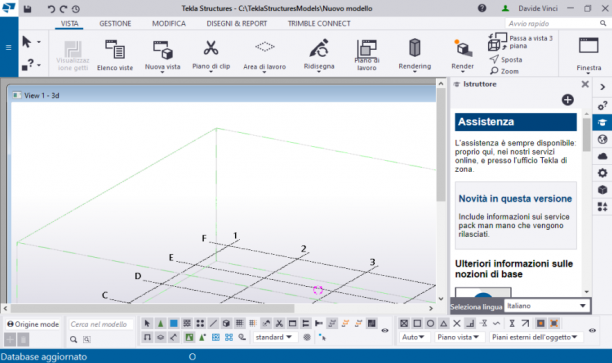Select the Zoom magnifier tool
Screen dimensions: 612x363
coord(505,71)
